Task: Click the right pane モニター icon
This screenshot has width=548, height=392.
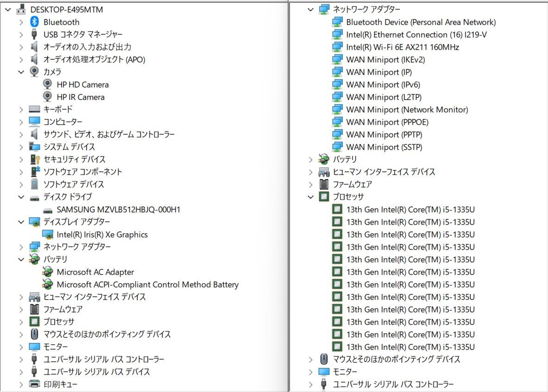Action: point(324,372)
